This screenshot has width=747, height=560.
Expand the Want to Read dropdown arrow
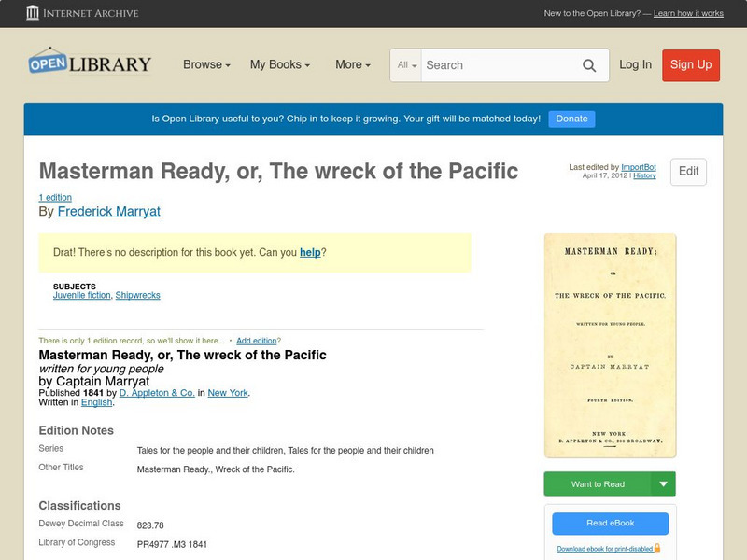[x=663, y=483]
